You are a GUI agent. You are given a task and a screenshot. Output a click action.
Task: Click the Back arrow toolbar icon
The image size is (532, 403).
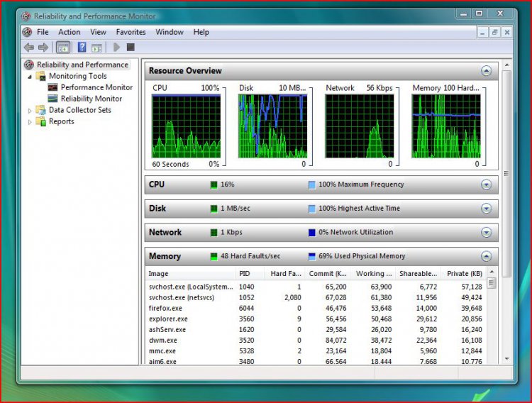[x=29, y=48]
